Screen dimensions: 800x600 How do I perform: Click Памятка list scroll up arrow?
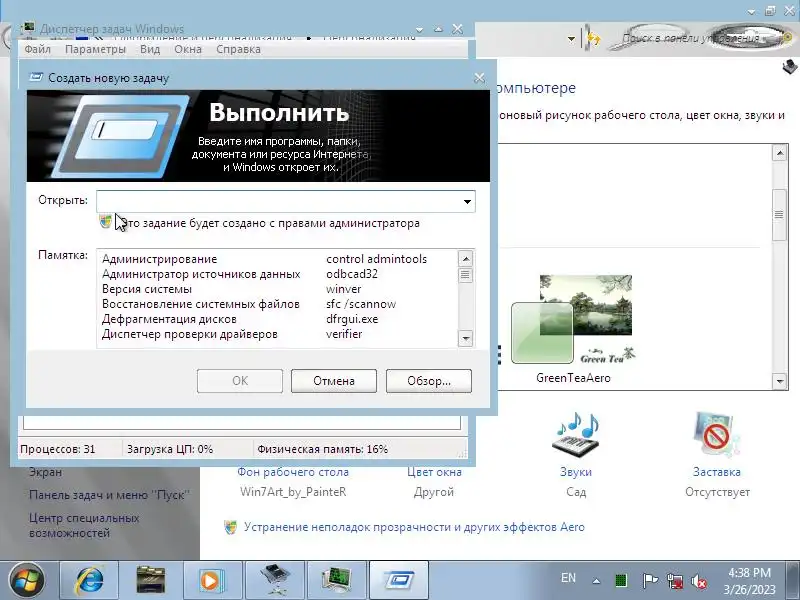pos(465,259)
